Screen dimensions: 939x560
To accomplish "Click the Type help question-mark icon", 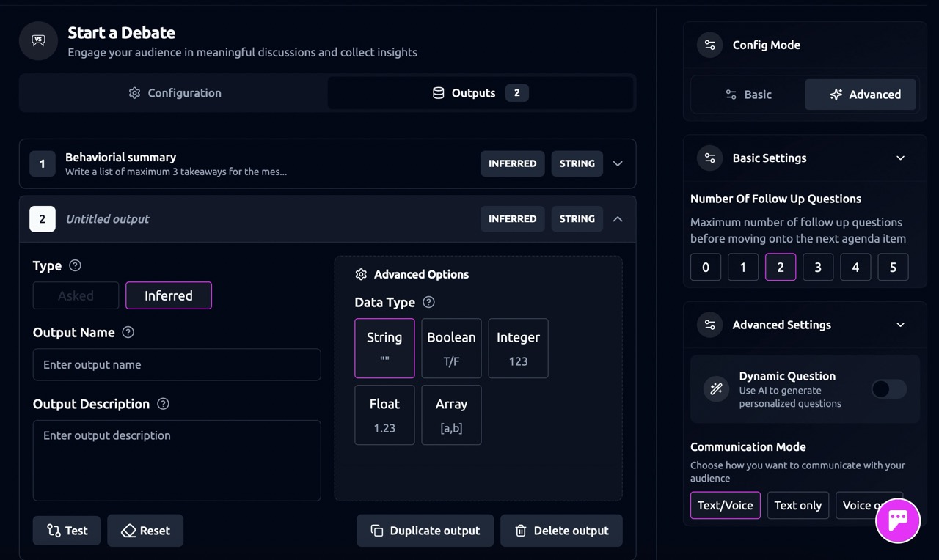I will (x=75, y=266).
